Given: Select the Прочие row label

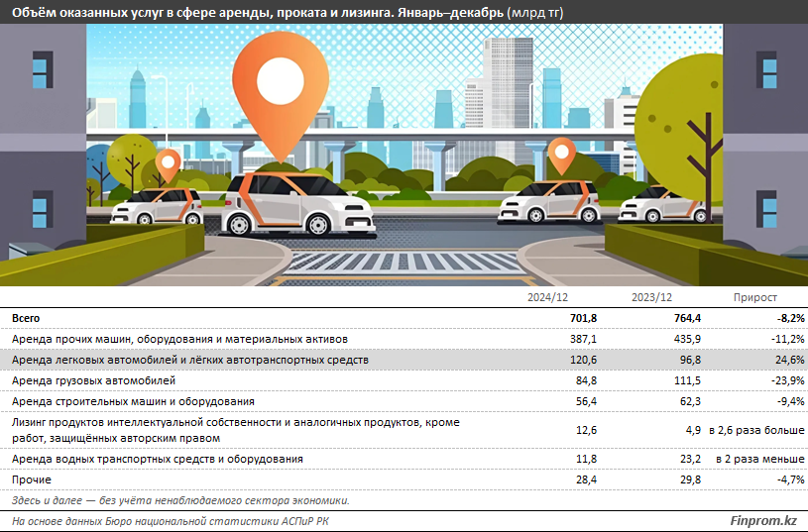Looking at the screenshot, I should pyautogui.click(x=32, y=479).
